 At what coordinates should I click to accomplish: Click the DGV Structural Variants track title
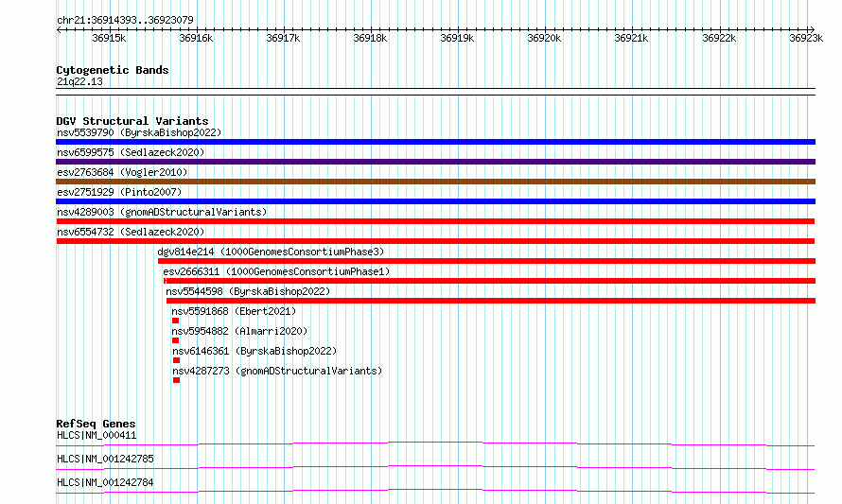[x=132, y=121]
